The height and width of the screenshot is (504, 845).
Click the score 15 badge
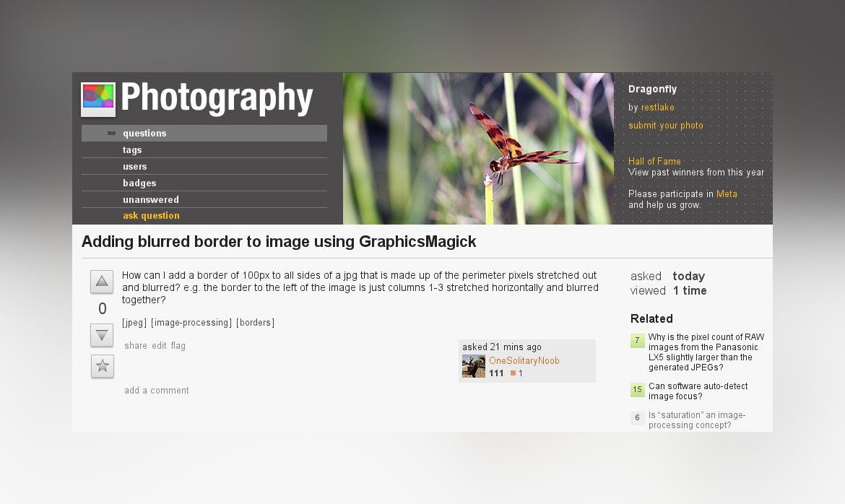[x=638, y=389]
